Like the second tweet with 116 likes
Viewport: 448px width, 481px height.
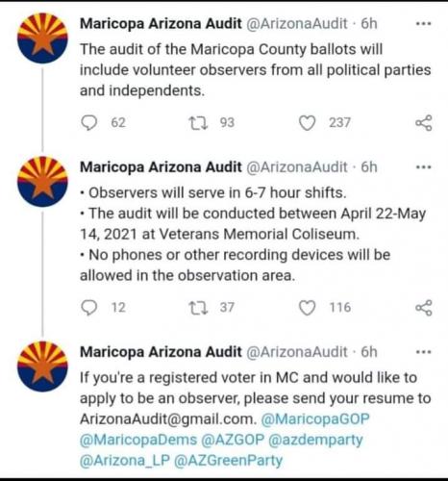point(307,308)
